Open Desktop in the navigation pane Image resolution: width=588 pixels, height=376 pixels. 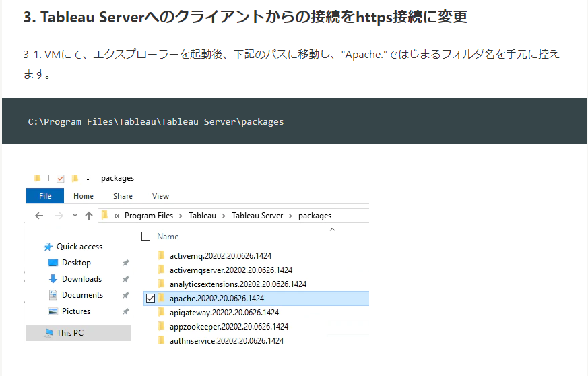pos(76,263)
